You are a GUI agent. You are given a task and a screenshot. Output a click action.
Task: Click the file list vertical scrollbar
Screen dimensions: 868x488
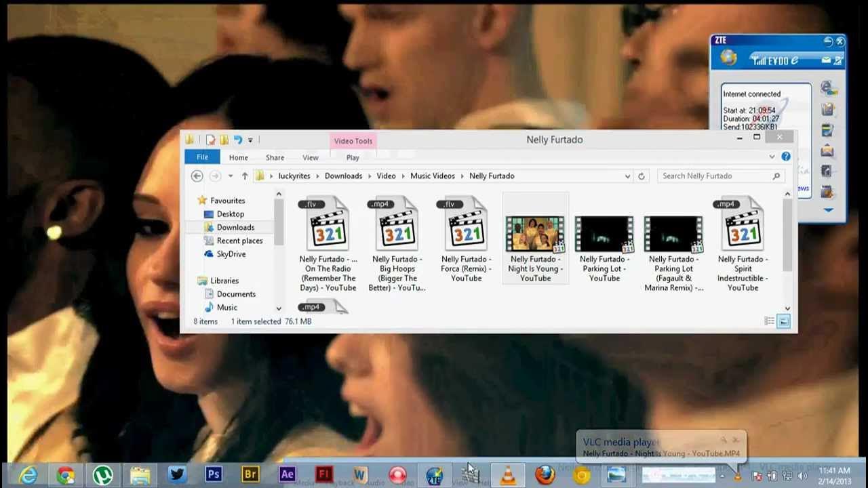[787, 236]
